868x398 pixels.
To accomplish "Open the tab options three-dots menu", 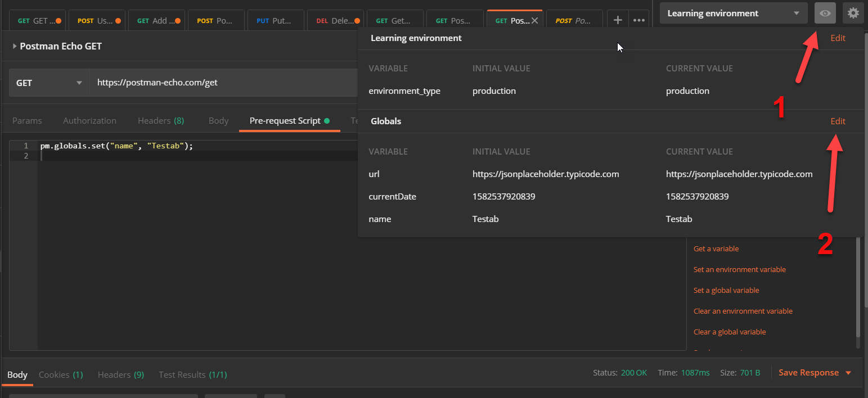I will point(638,20).
